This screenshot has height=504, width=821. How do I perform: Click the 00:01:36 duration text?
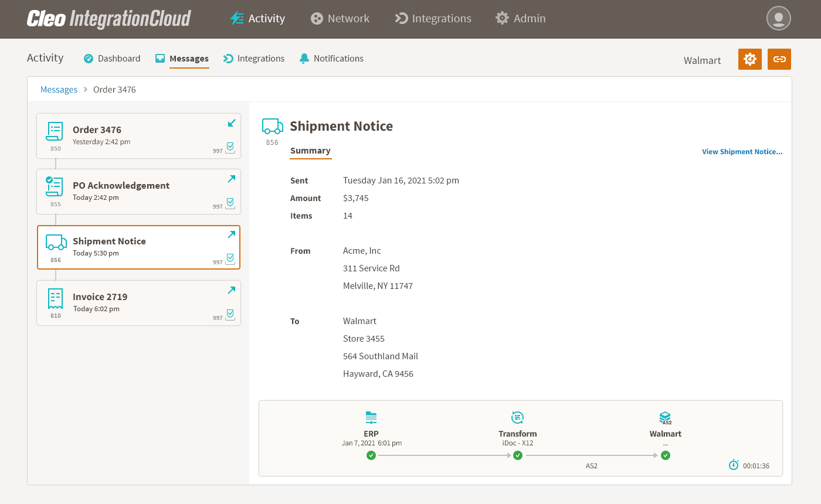point(756,466)
